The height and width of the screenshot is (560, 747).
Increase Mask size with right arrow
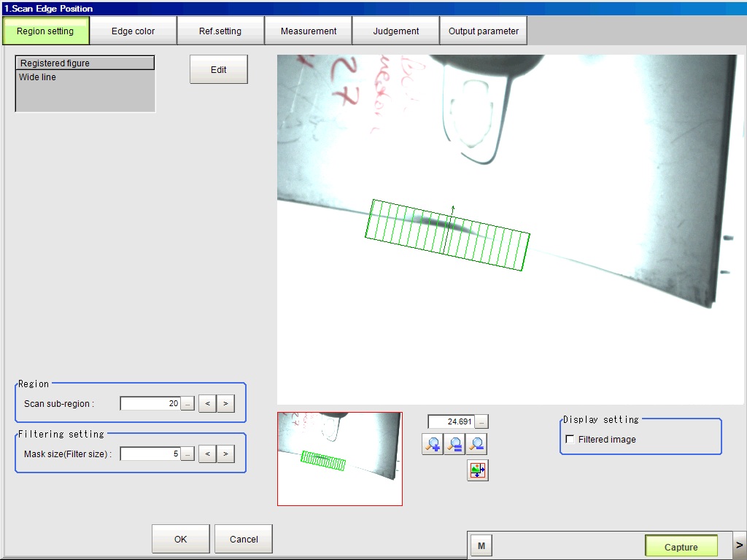click(225, 454)
